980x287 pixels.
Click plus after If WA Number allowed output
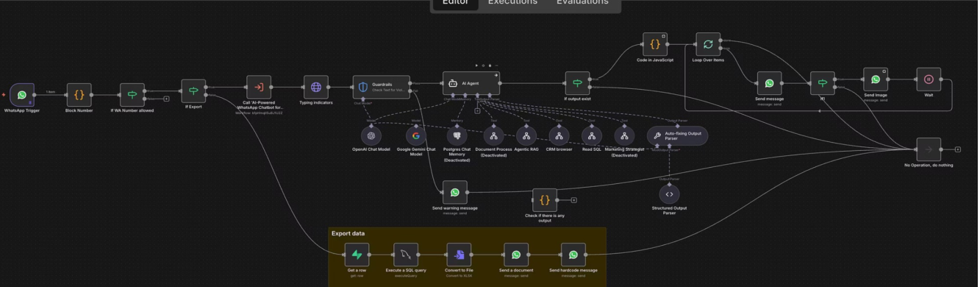point(166,99)
